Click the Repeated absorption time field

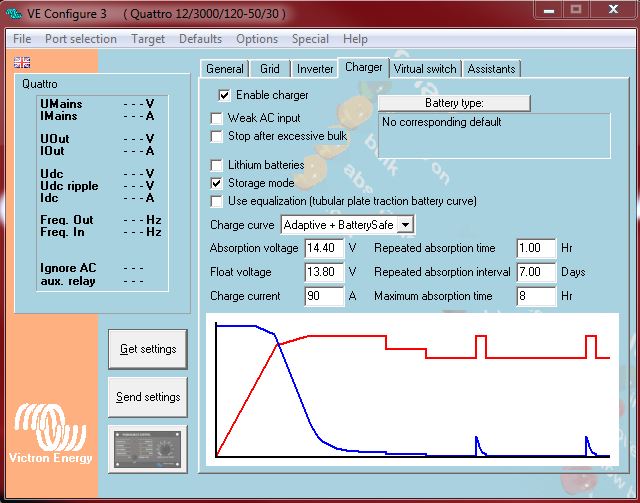pos(536,248)
